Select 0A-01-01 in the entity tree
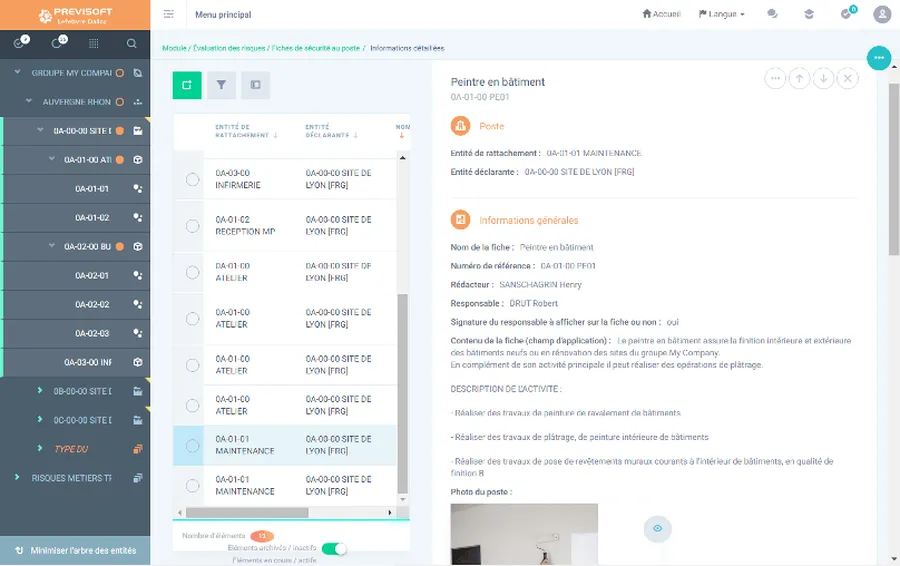The image size is (900, 566). 92,189
